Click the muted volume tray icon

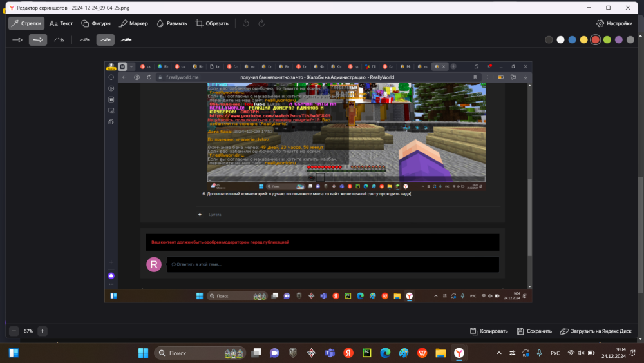pos(581,353)
